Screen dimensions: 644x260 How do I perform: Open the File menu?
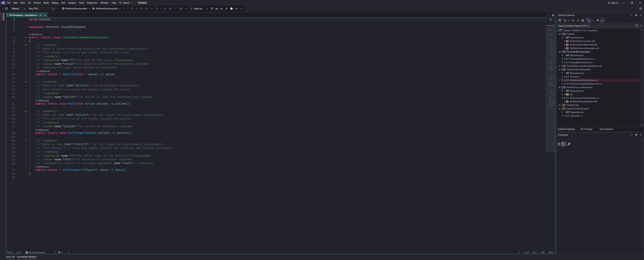[x=9, y=3]
